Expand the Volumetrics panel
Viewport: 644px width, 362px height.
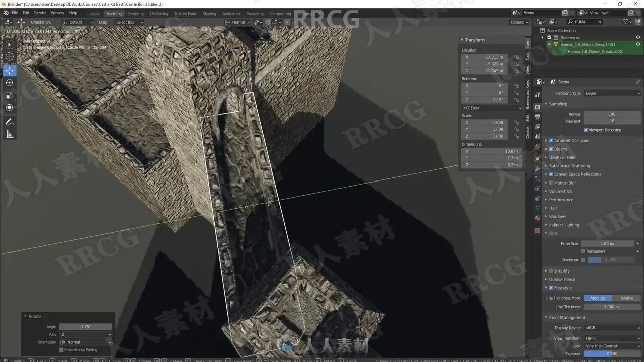click(560, 191)
